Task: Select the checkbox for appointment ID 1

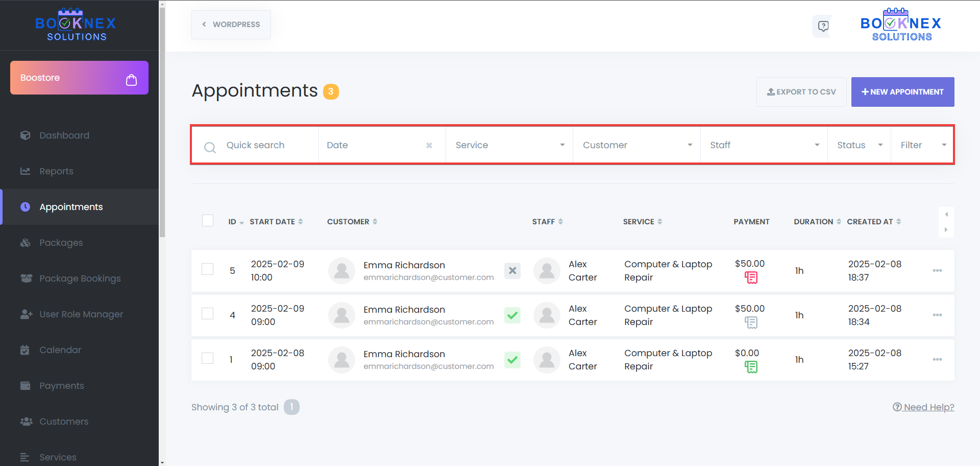Action: (207, 358)
